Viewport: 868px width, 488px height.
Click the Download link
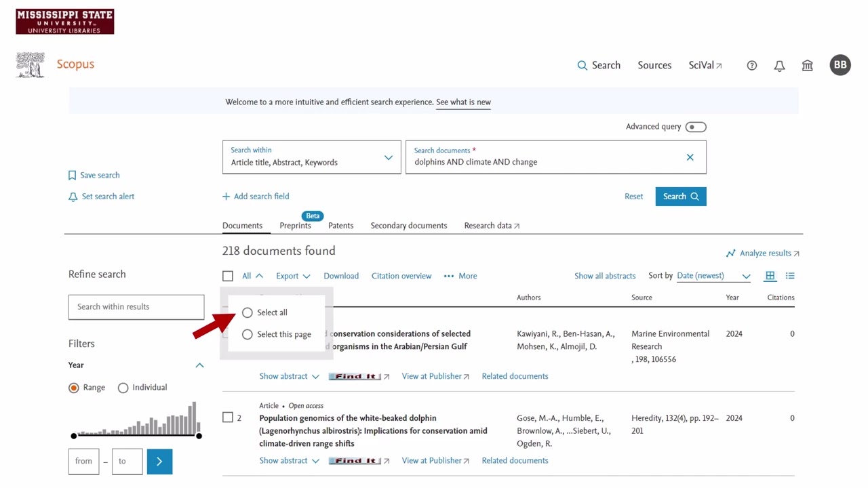(x=341, y=276)
